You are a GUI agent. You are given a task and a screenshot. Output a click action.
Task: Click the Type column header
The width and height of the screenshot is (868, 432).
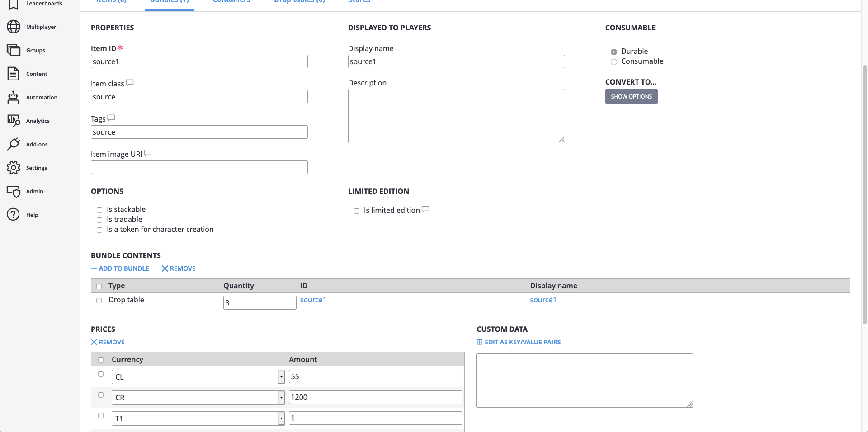[x=117, y=286]
